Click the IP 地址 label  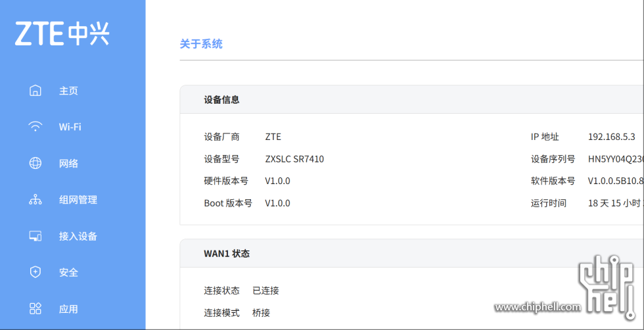coord(545,137)
